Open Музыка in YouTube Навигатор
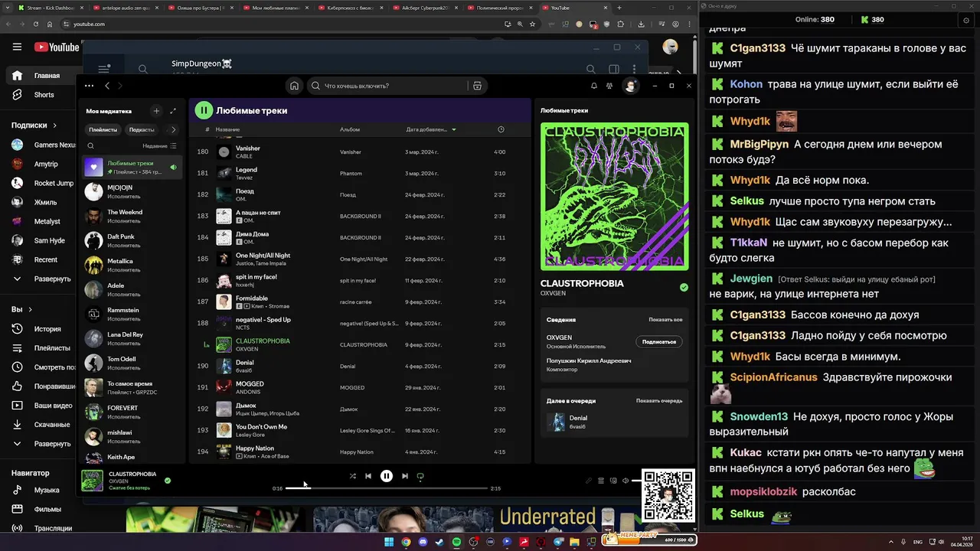Screen dimensions: 980x551 coord(38,490)
